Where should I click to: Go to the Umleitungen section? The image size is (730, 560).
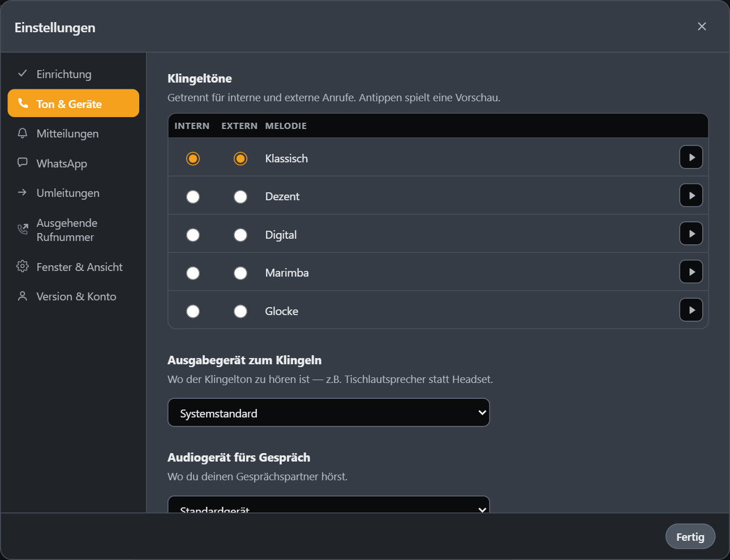(74, 193)
